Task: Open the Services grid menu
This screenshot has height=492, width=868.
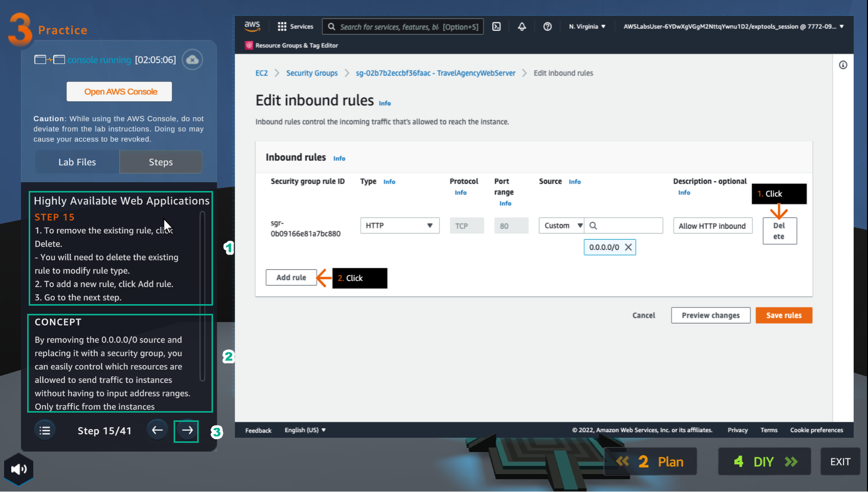Action: (295, 27)
